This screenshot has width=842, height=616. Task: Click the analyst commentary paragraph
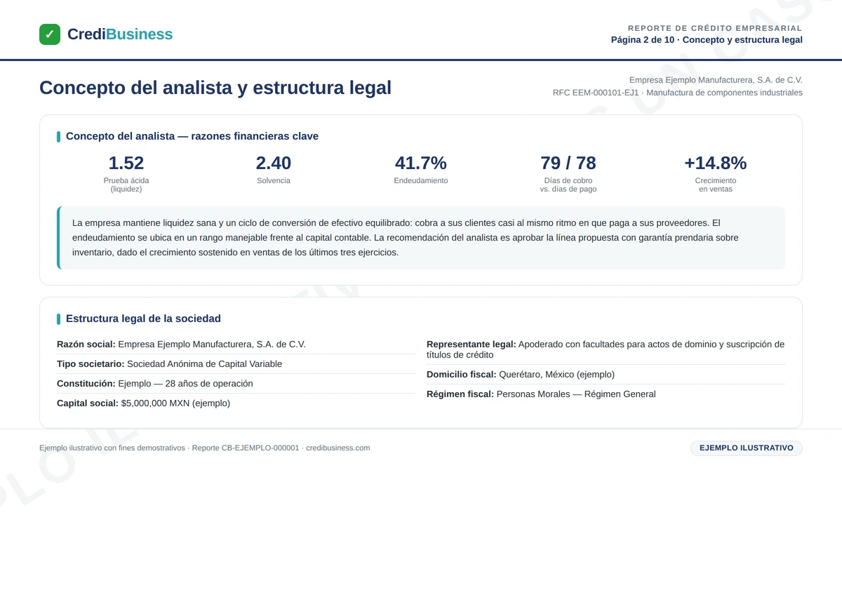click(421, 238)
